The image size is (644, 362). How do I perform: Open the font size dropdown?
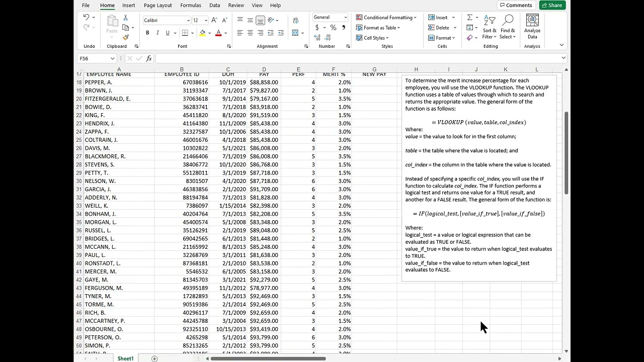[x=206, y=20]
